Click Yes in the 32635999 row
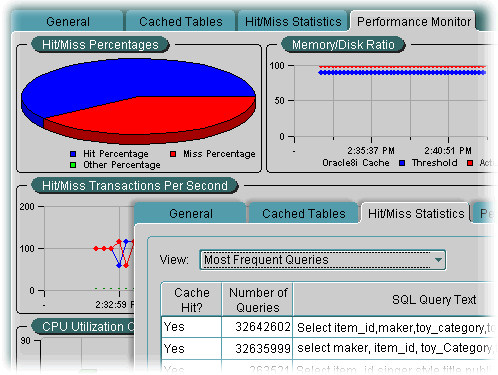Screen dimensions: 498x375 pos(192,349)
